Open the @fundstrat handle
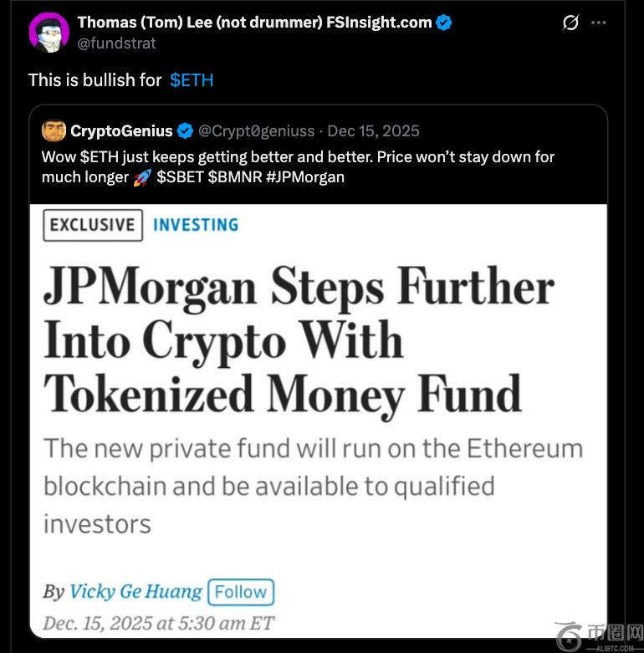This screenshot has width=644, height=653. tap(116, 43)
